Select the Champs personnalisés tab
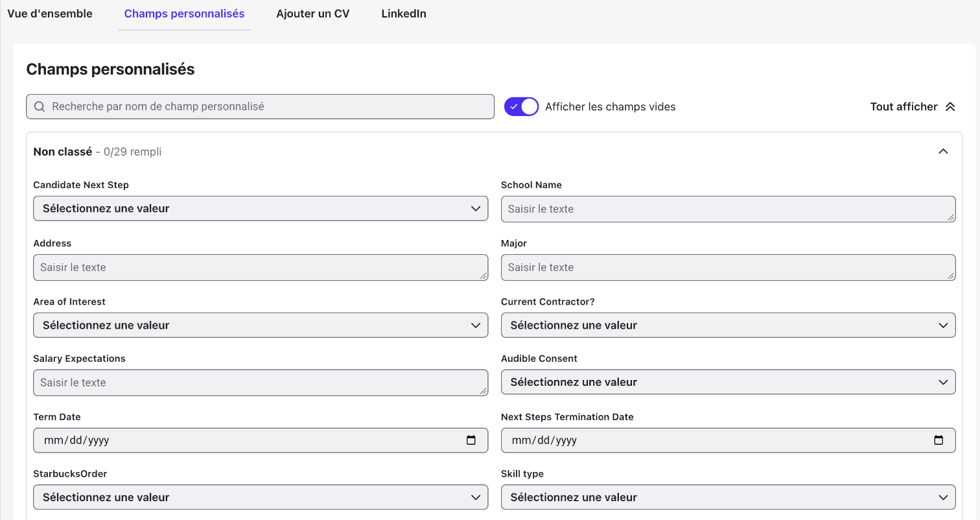The height and width of the screenshot is (520, 980). [x=184, y=14]
